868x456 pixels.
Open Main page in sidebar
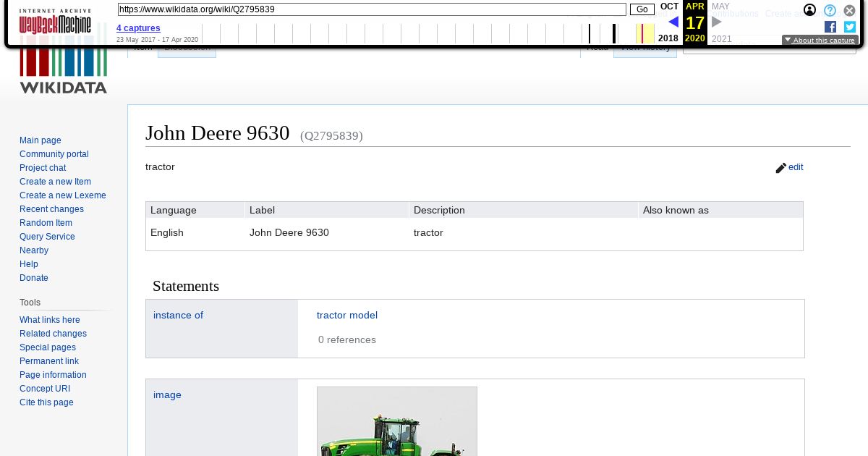point(41,140)
